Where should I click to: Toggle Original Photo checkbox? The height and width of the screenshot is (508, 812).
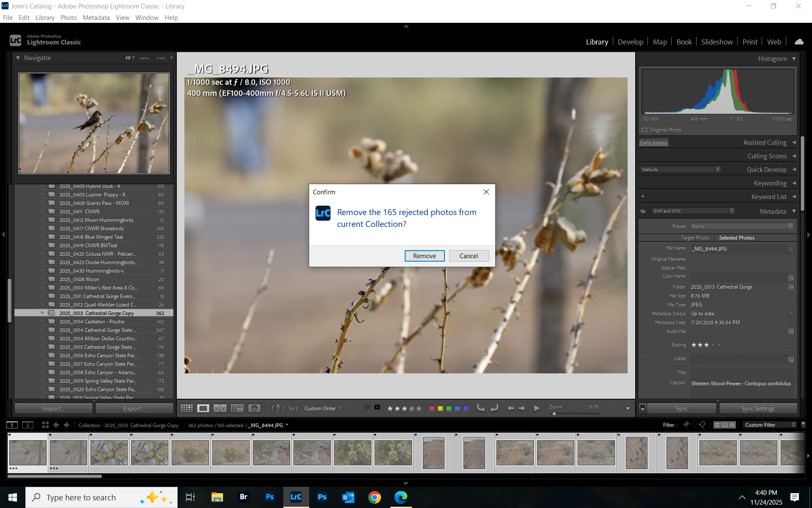click(645, 130)
